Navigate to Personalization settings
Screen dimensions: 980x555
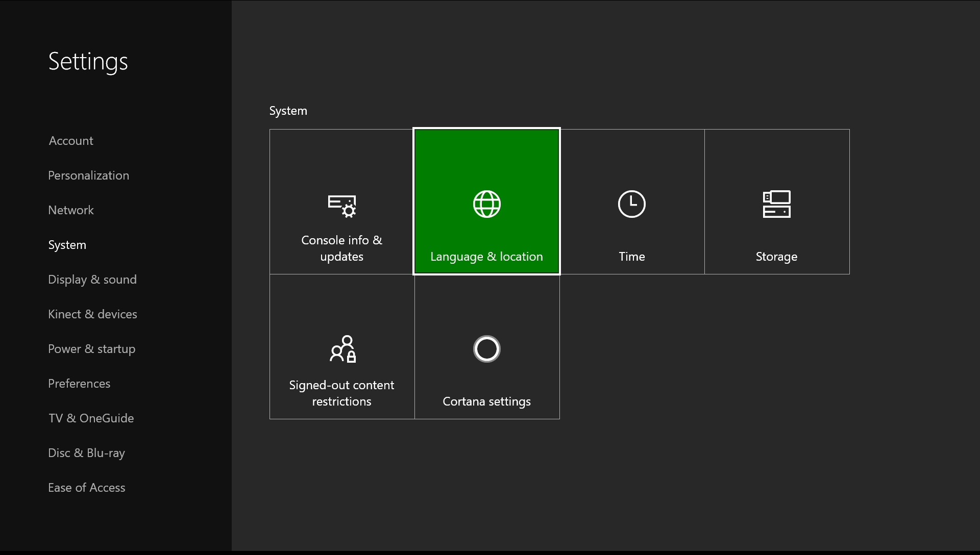88,174
